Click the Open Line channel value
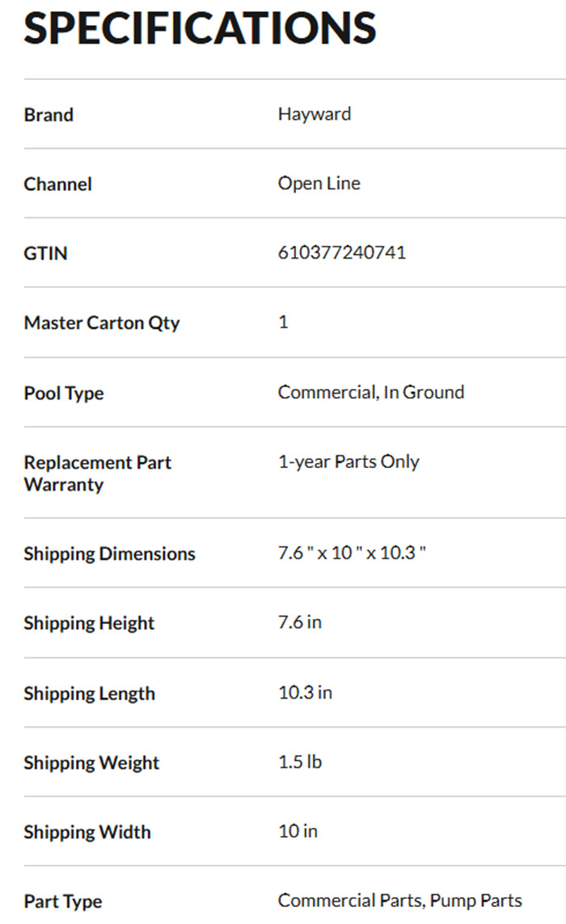Image resolution: width=566 pixels, height=924 pixels. pos(319,184)
